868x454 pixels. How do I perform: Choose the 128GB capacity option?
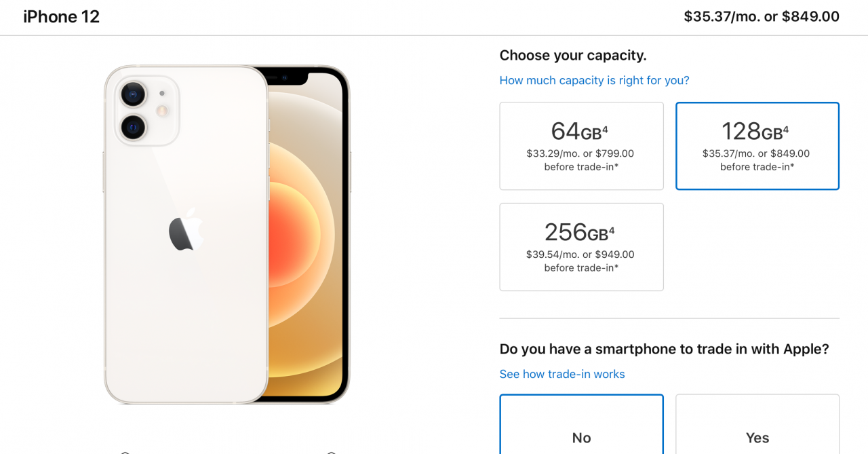(x=757, y=146)
